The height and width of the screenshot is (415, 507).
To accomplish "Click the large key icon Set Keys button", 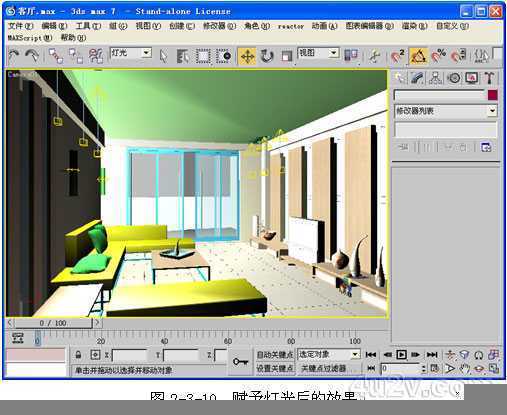I will [240, 362].
